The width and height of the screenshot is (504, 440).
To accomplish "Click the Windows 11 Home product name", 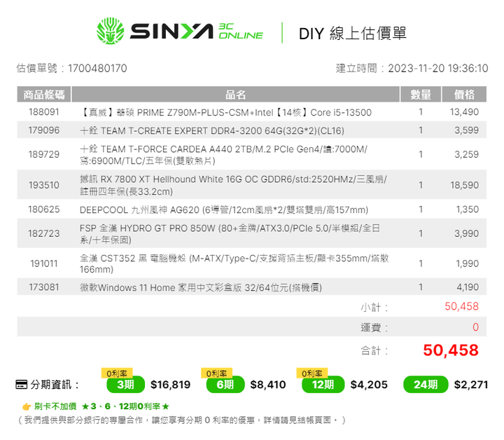I will coord(201,287).
